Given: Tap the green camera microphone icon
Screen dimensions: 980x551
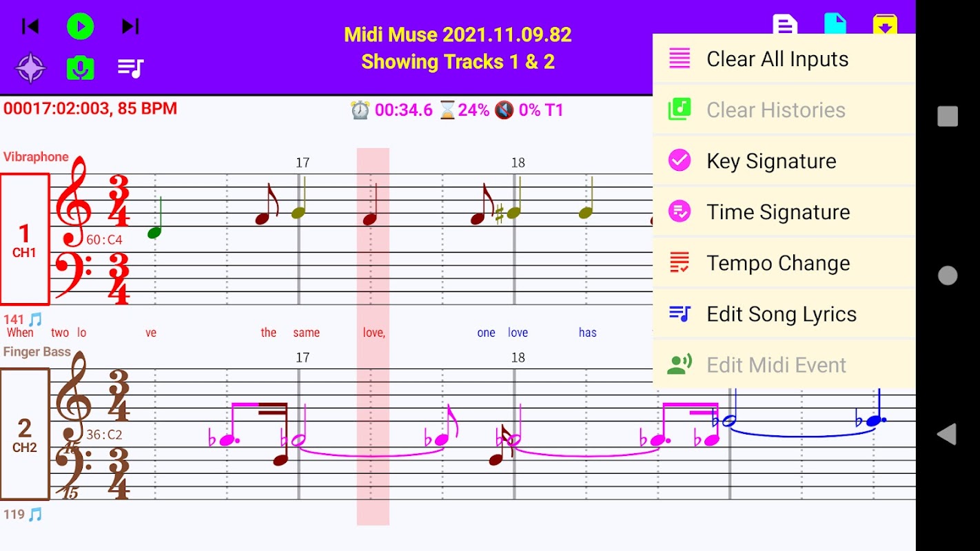Looking at the screenshot, I should (x=81, y=68).
